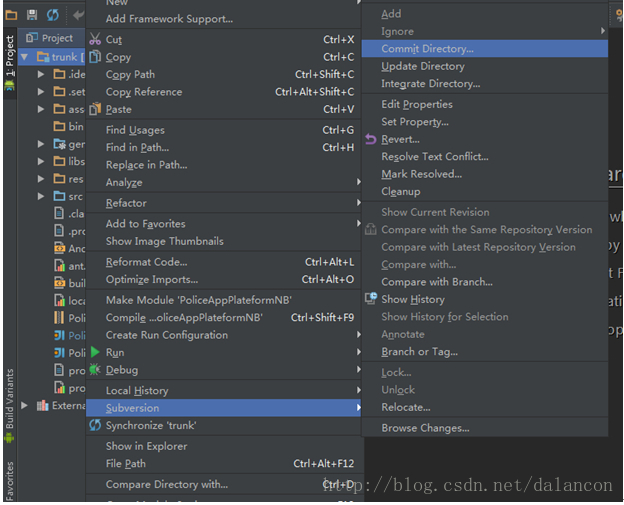624x505 pixels.
Task: Choose Find Usages menu entry
Action: tap(223, 130)
